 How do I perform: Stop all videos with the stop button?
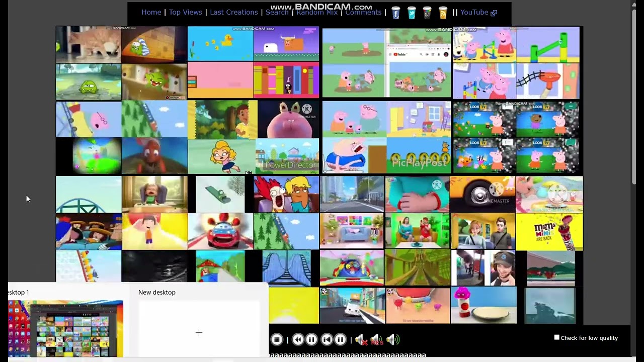(x=277, y=340)
